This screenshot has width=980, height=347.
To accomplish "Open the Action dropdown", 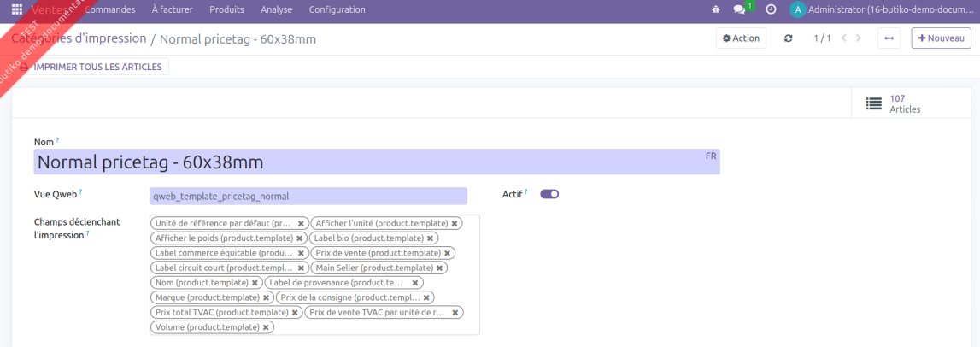I will point(742,38).
